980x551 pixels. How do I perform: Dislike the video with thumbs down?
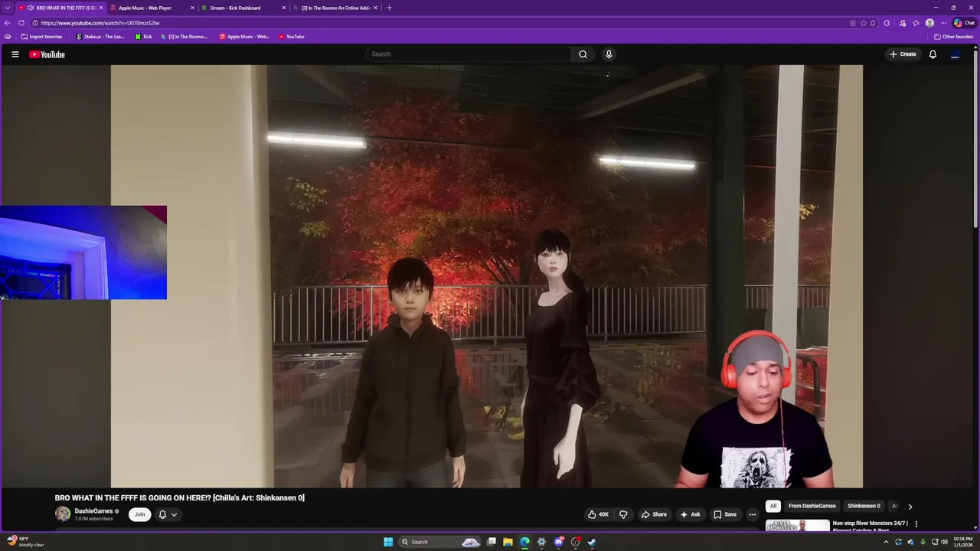(623, 514)
